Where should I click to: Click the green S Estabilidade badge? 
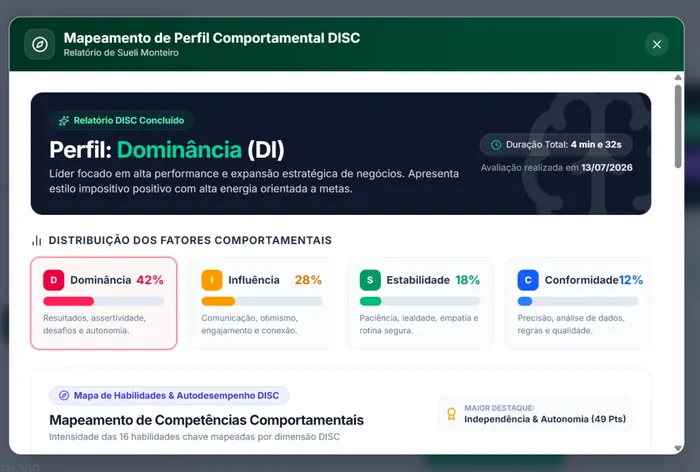370,280
